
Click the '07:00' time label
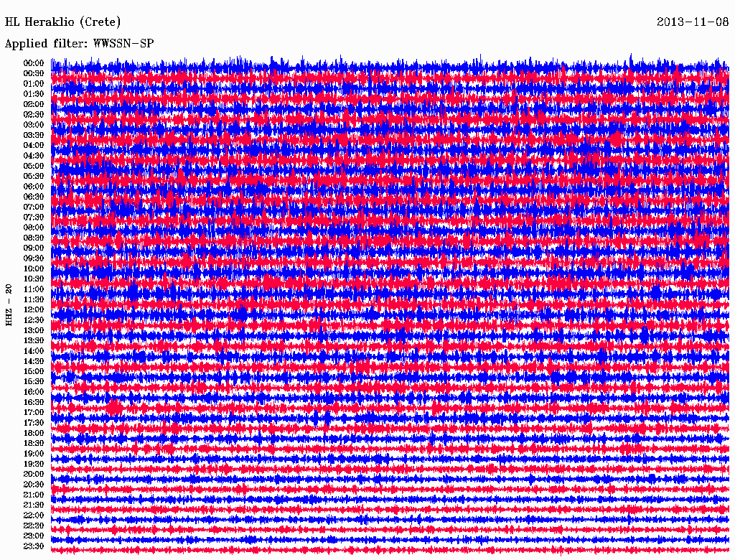click(34, 207)
